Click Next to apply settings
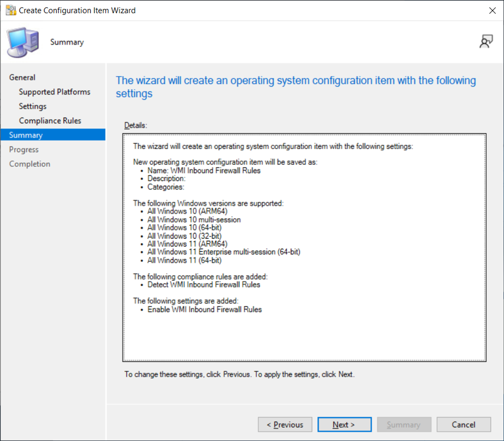 [x=344, y=424]
